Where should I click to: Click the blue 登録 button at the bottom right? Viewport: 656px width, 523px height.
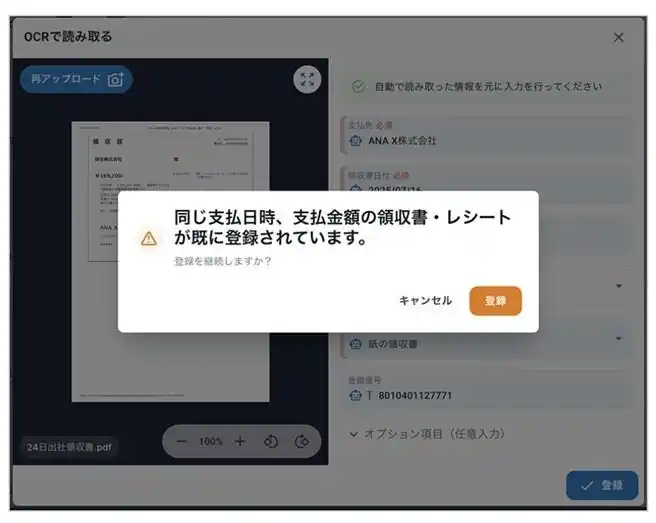602,485
